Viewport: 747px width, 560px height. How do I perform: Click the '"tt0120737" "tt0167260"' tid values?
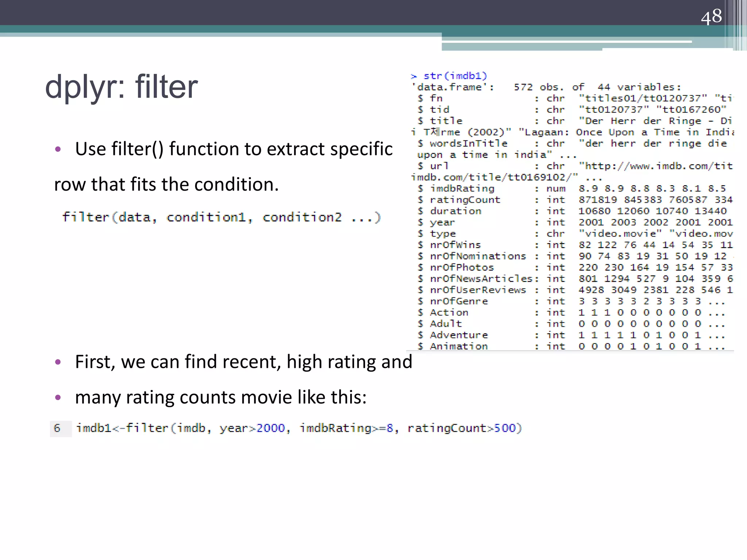[x=653, y=110]
